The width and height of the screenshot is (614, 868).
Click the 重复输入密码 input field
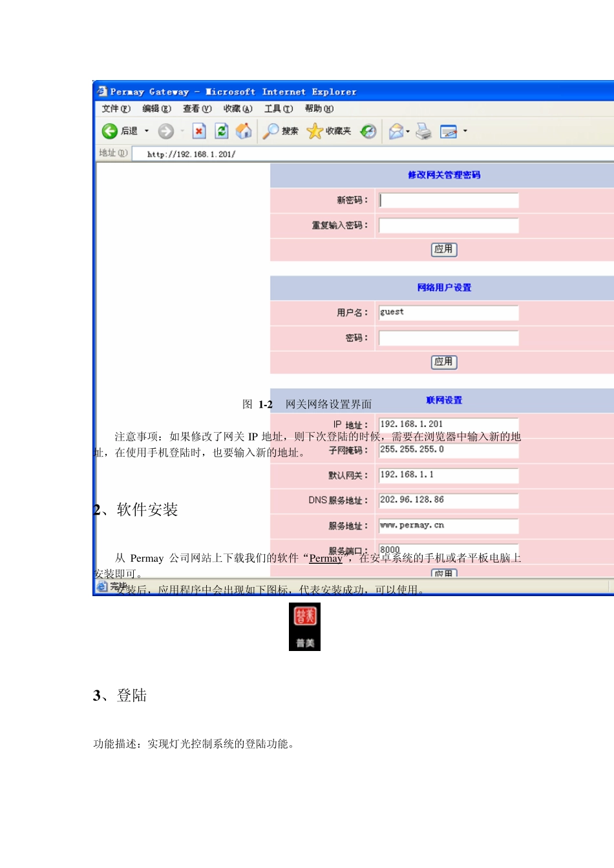point(449,225)
